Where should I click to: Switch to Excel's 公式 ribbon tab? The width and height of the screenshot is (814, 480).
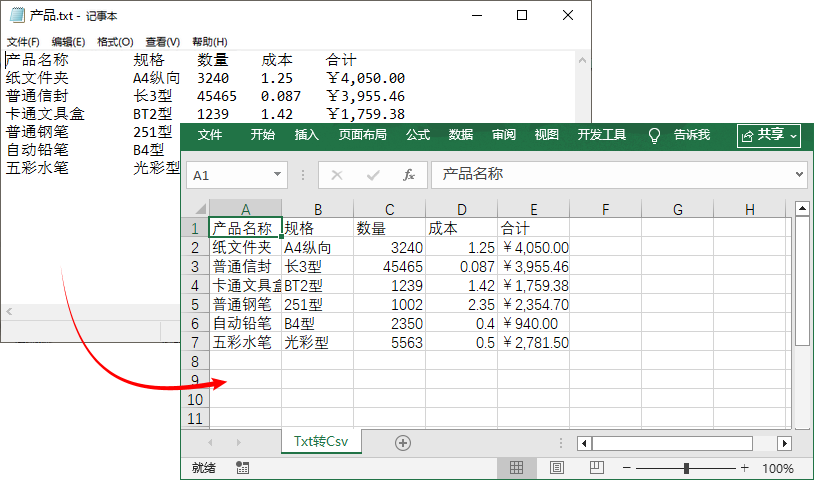418,135
